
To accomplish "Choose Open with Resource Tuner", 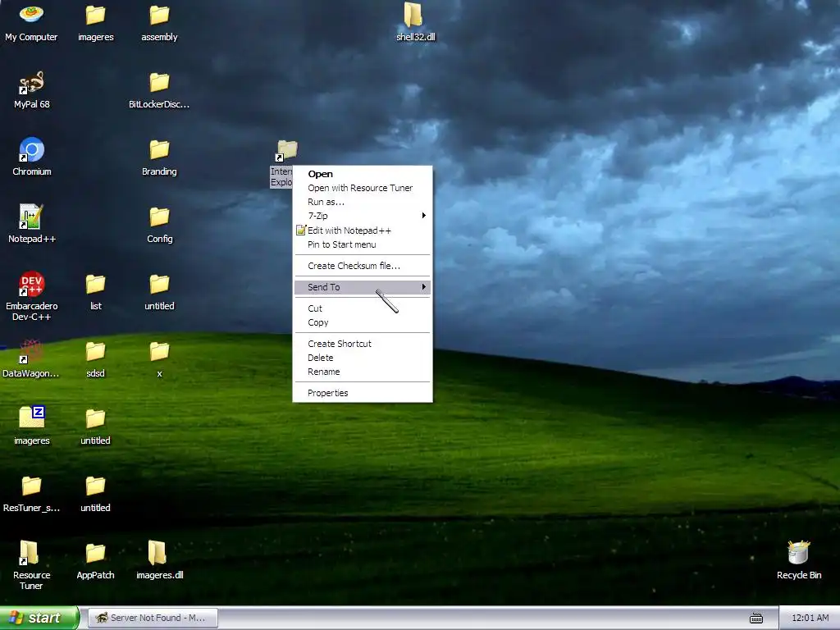I will (363, 188).
